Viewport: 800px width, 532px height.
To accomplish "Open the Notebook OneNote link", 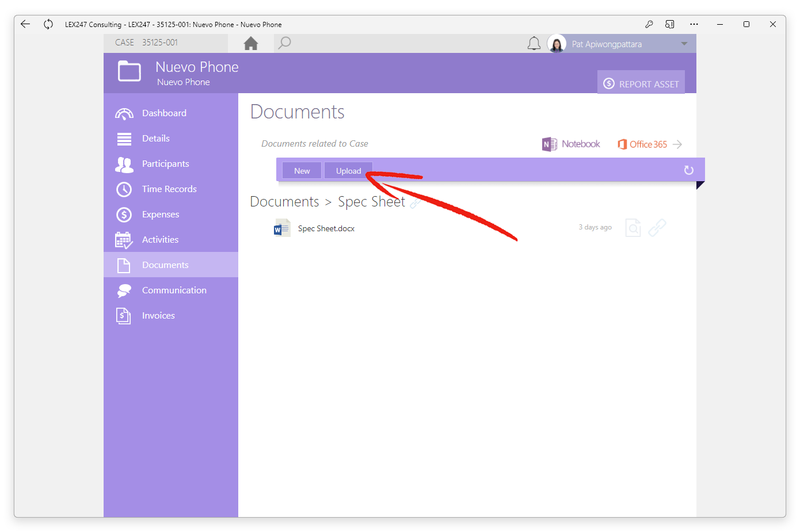I will click(571, 144).
